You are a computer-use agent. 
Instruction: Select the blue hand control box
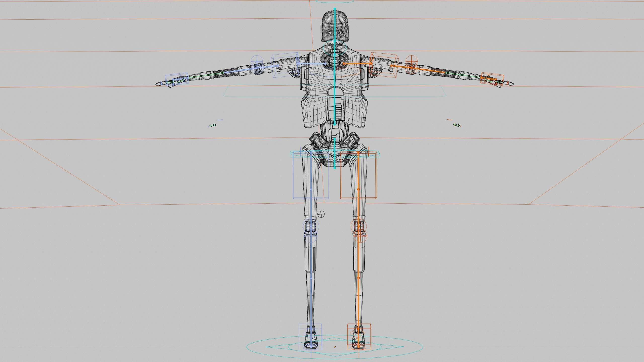(x=177, y=80)
